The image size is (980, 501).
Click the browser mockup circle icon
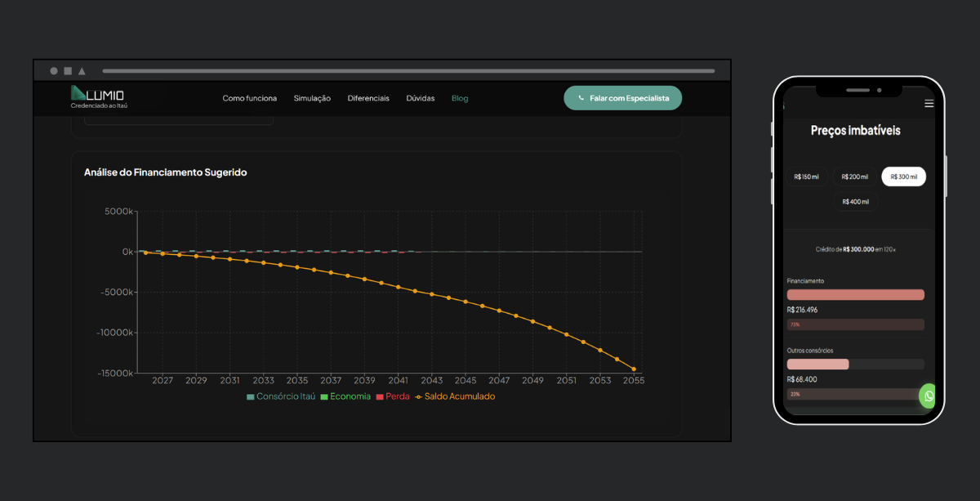tap(54, 71)
